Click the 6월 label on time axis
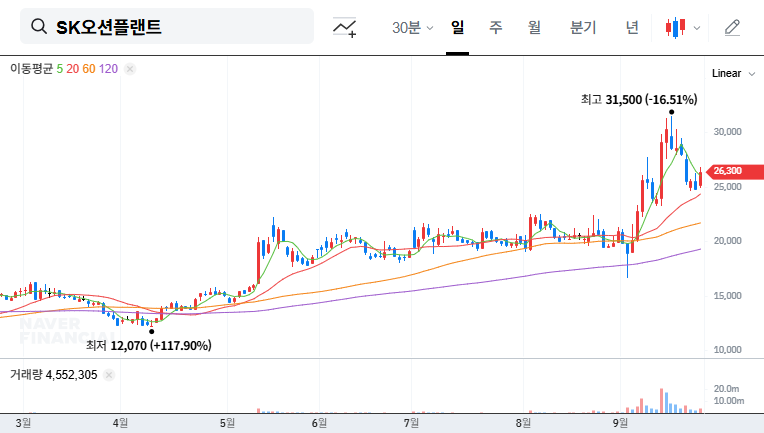 [x=319, y=423]
